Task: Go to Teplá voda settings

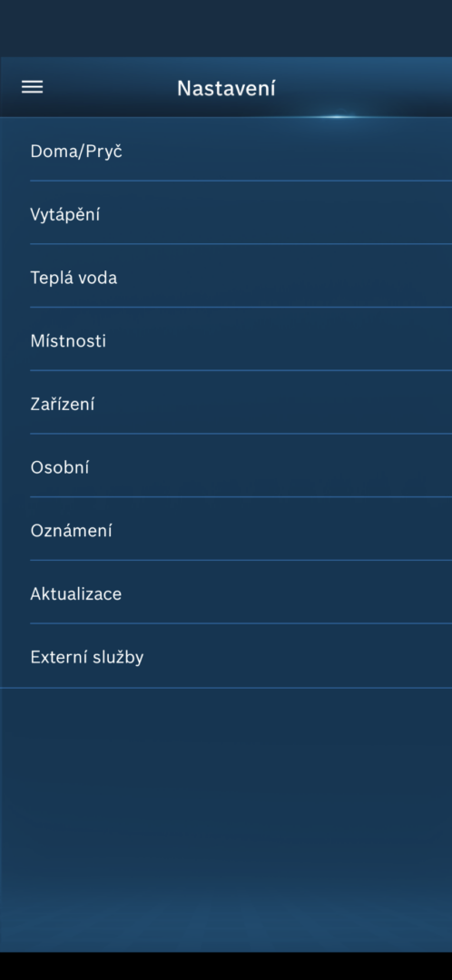Action: [x=226, y=276]
